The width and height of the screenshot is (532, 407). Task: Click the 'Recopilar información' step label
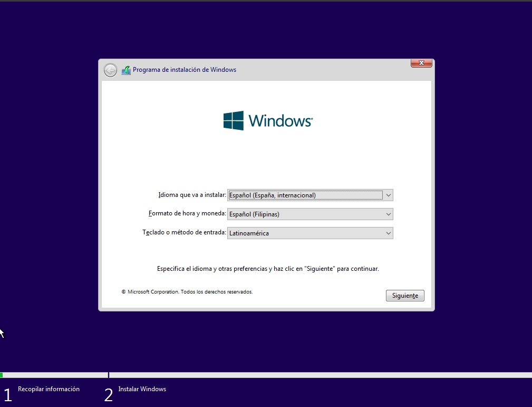click(49, 389)
